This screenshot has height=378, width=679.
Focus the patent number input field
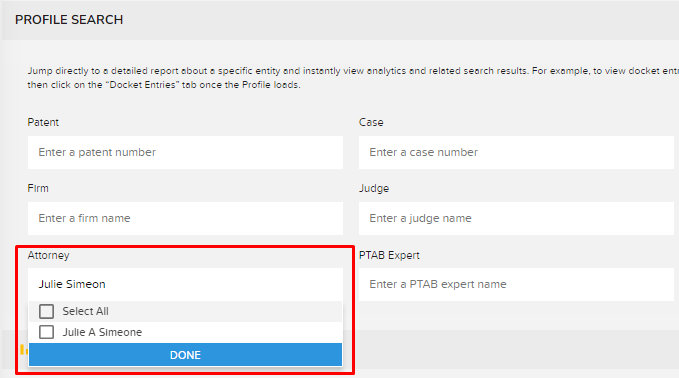(185, 152)
